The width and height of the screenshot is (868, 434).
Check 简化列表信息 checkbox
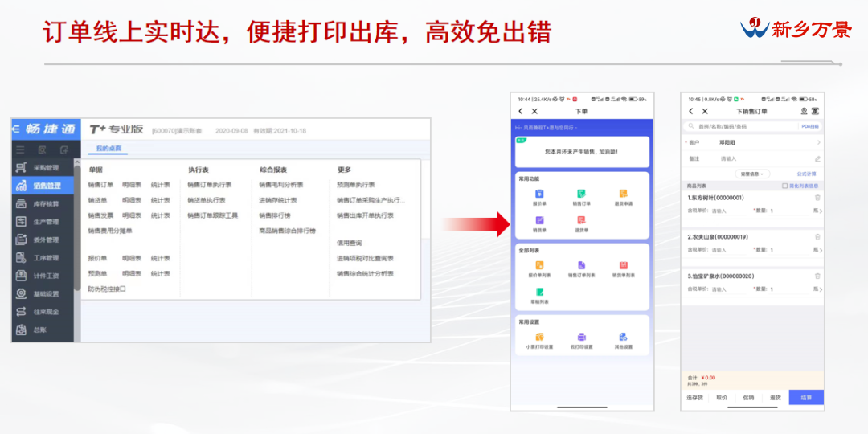[784, 186]
